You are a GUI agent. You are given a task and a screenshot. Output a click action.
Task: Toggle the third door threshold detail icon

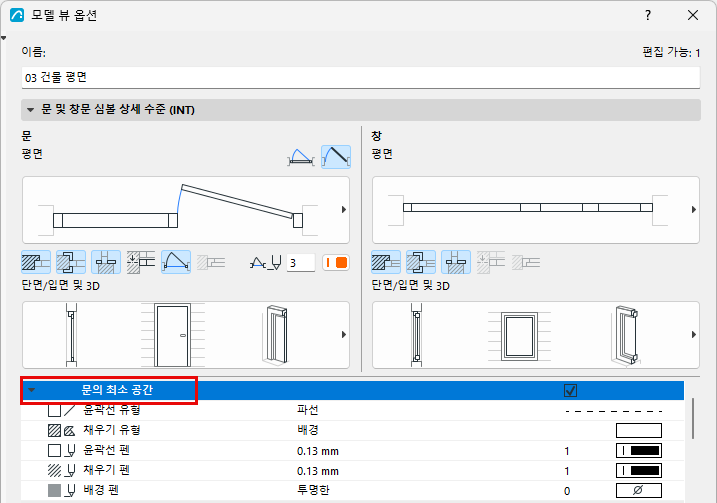click(x=106, y=262)
